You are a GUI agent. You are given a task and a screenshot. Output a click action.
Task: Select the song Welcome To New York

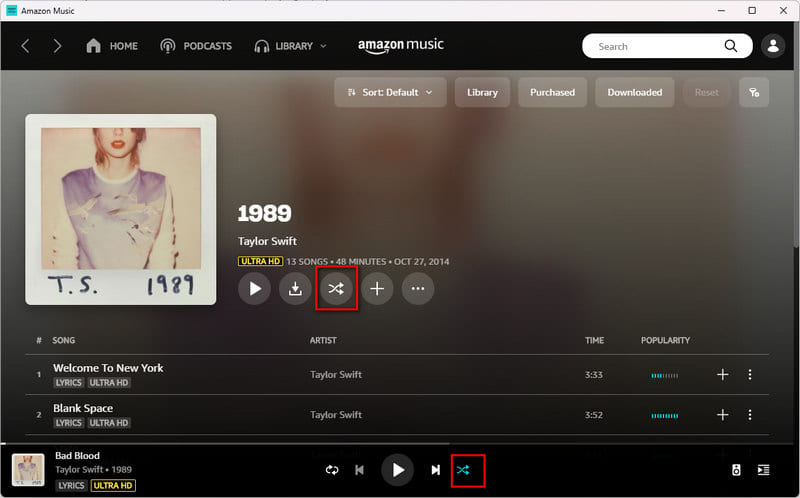(x=108, y=368)
